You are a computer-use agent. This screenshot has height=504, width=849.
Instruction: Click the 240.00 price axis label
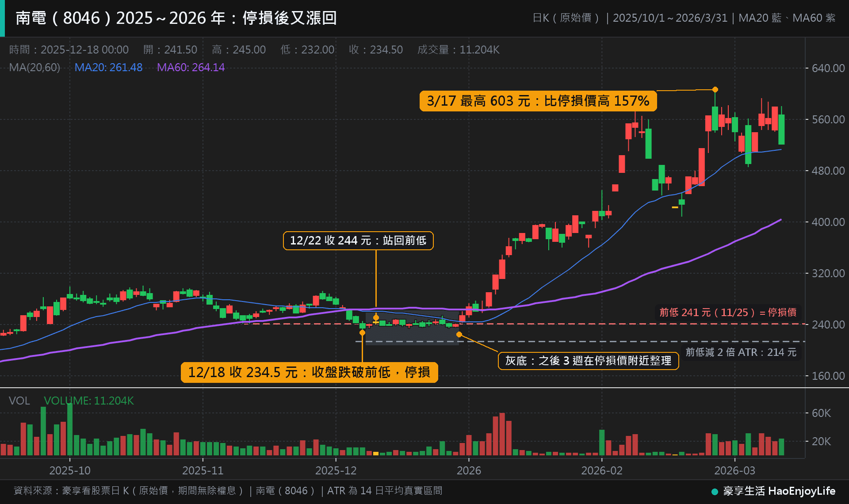point(828,325)
